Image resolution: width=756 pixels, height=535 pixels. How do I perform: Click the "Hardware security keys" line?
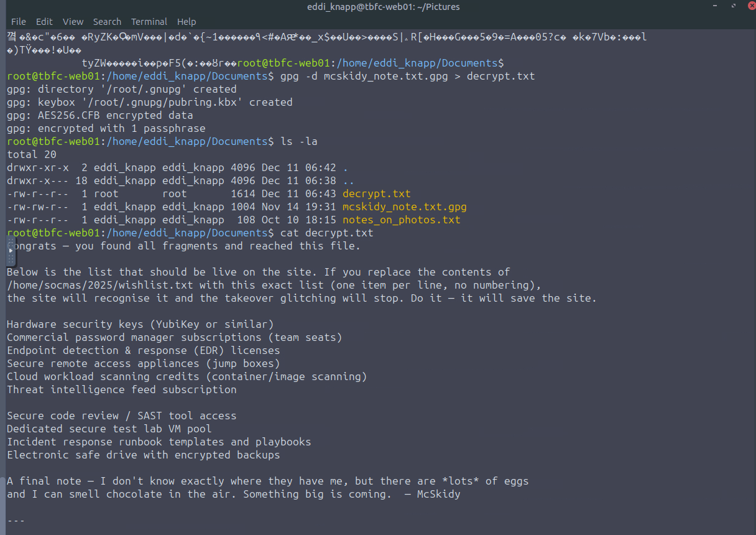point(140,324)
